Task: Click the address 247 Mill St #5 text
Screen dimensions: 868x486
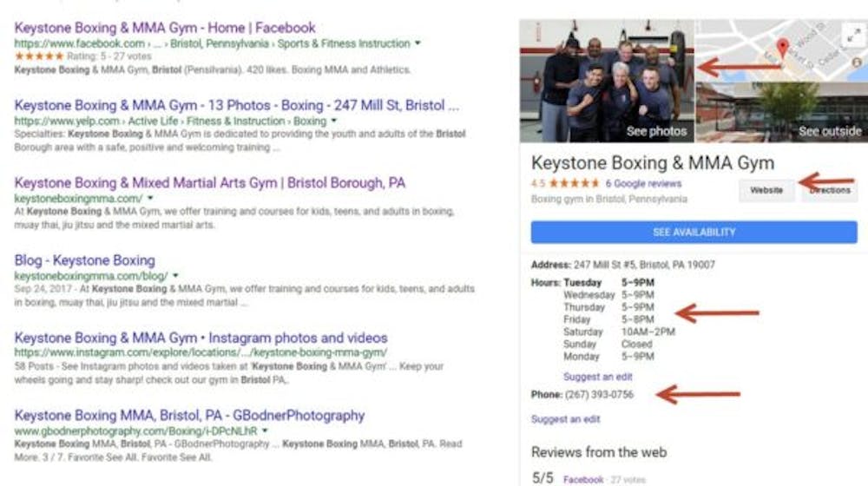Action: (644, 266)
